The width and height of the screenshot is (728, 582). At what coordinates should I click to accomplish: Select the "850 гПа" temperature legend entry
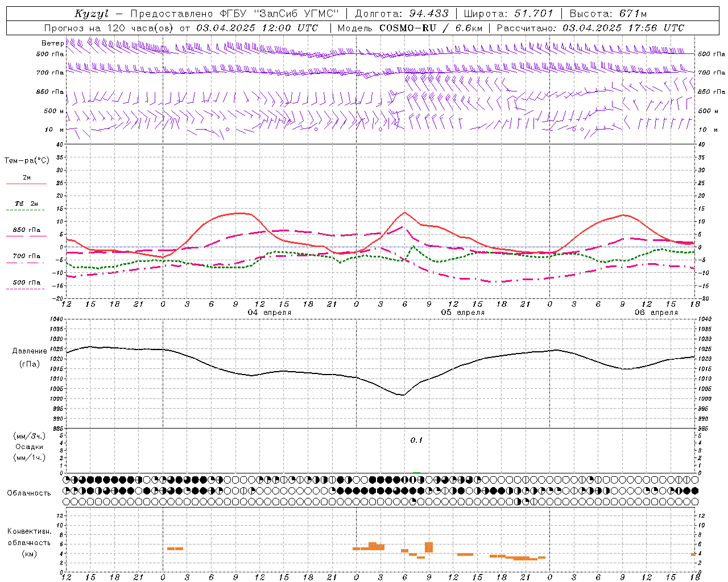[x=27, y=230]
